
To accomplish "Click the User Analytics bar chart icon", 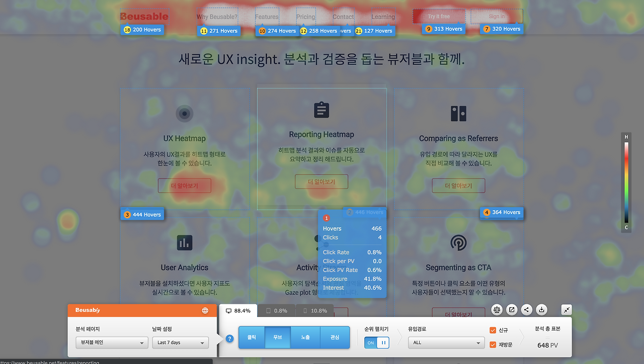I will [185, 243].
